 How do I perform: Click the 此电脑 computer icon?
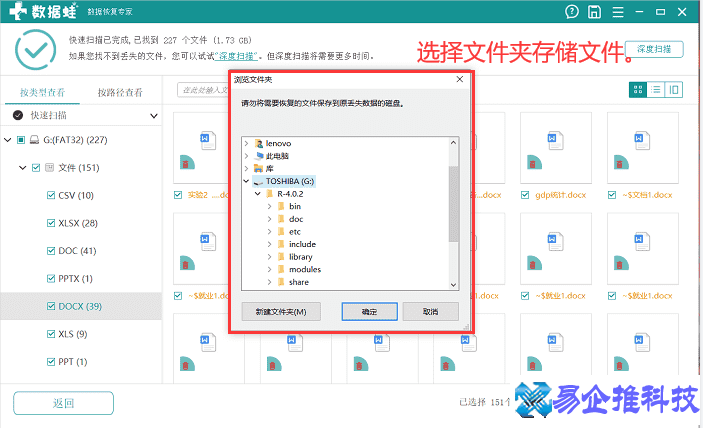coord(259,156)
